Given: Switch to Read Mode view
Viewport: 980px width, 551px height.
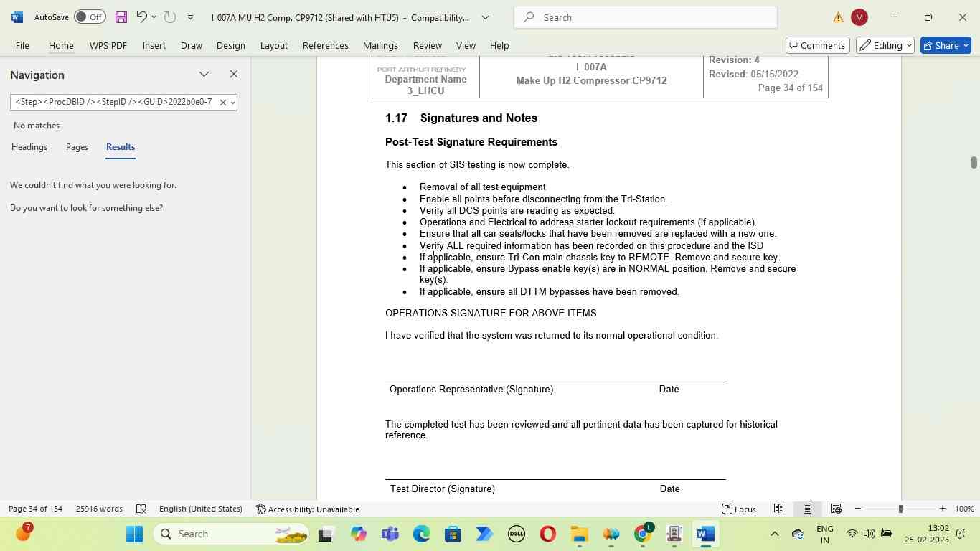Looking at the screenshot, I should 778,509.
